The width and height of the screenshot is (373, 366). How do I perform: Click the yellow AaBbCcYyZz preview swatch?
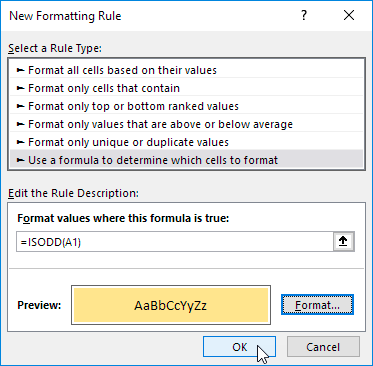(x=171, y=305)
